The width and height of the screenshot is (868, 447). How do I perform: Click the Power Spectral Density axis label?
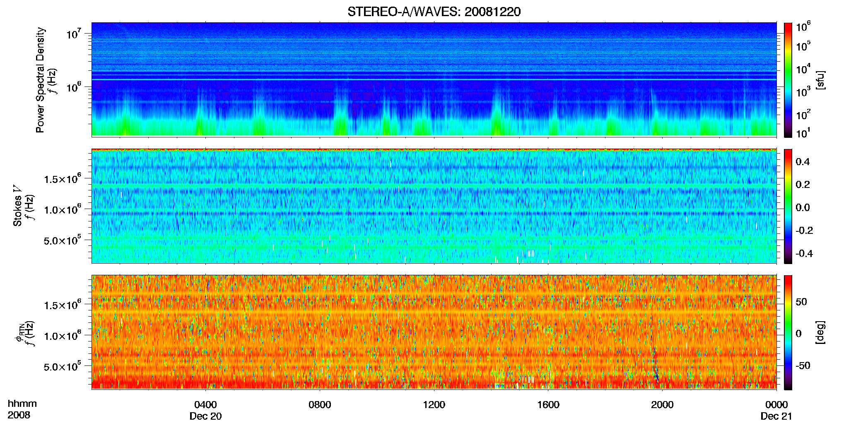[46, 80]
